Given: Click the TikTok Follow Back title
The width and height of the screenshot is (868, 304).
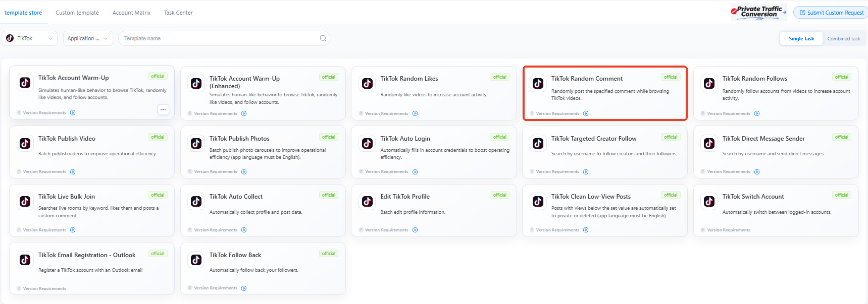Looking at the screenshot, I should [x=235, y=255].
